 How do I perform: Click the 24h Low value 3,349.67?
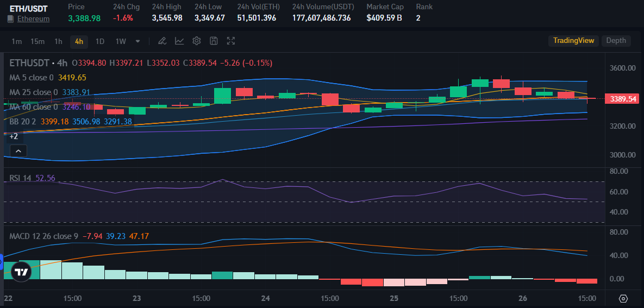pos(209,18)
